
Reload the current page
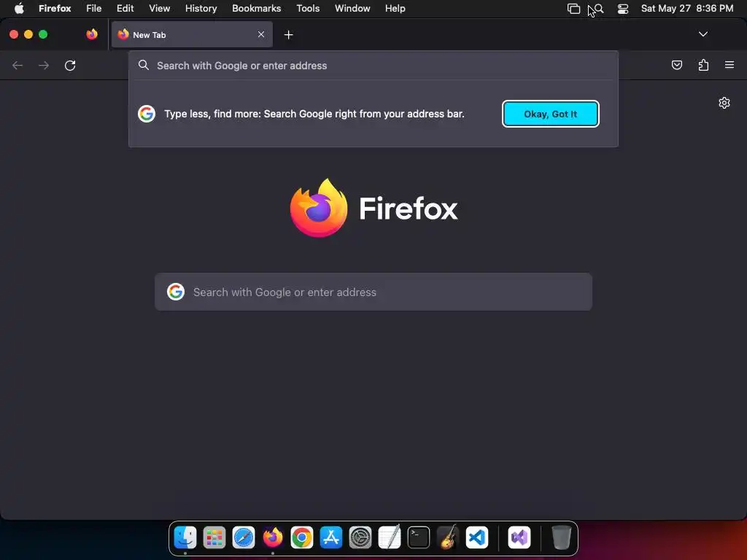pyautogui.click(x=70, y=65)
